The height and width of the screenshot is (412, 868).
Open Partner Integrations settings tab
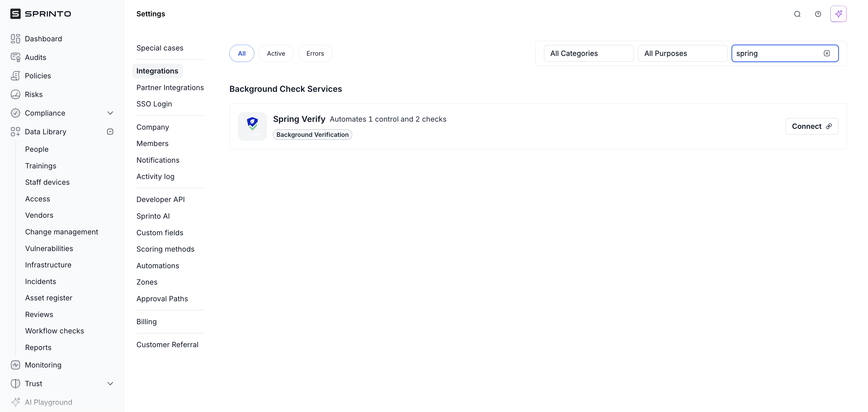pos(170,88)
